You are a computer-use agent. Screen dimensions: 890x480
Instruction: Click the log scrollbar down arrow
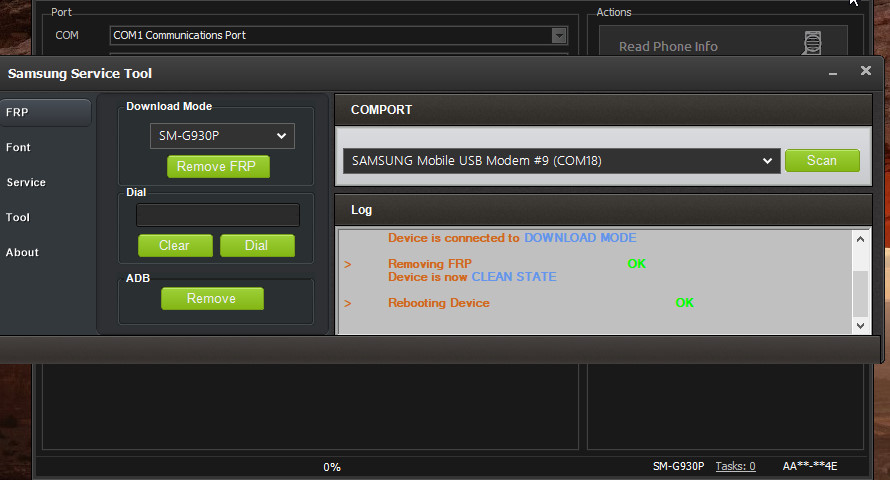click(x=860, y=326)
